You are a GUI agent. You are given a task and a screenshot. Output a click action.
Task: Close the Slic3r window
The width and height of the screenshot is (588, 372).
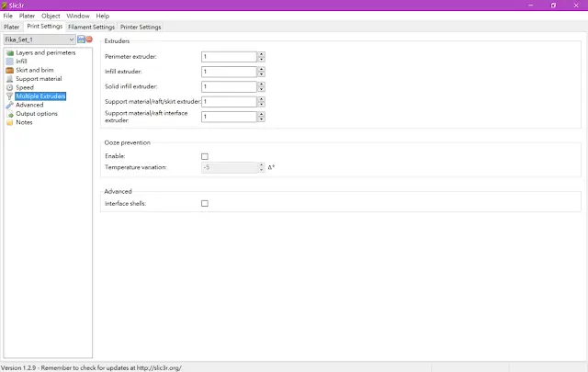point(576,6)
